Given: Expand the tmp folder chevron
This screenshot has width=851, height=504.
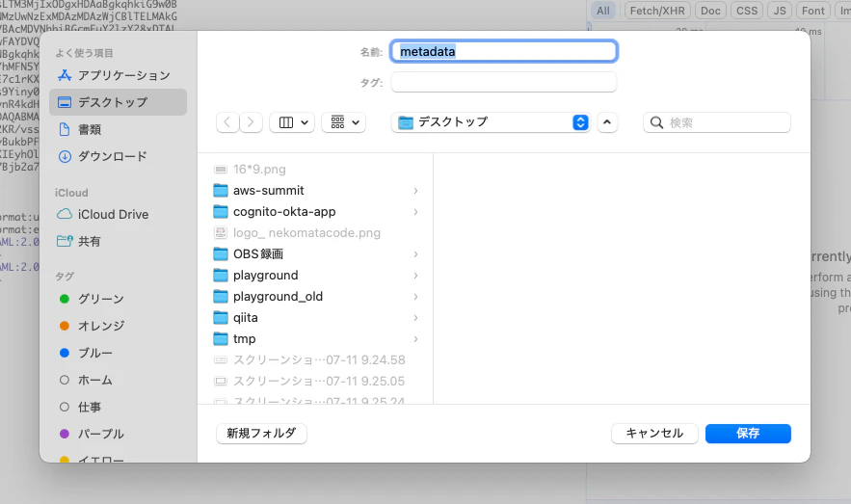Looking at the screenshot, I should click(x=415, y=338).
